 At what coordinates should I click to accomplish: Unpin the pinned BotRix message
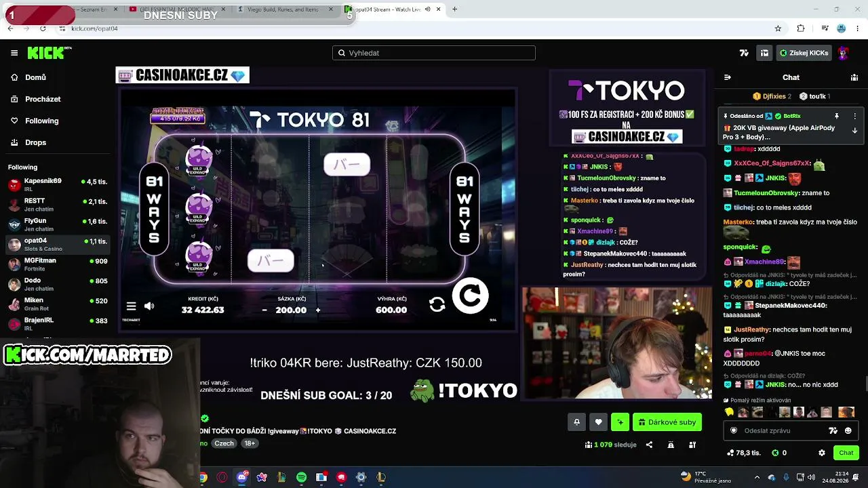point(837,116)
